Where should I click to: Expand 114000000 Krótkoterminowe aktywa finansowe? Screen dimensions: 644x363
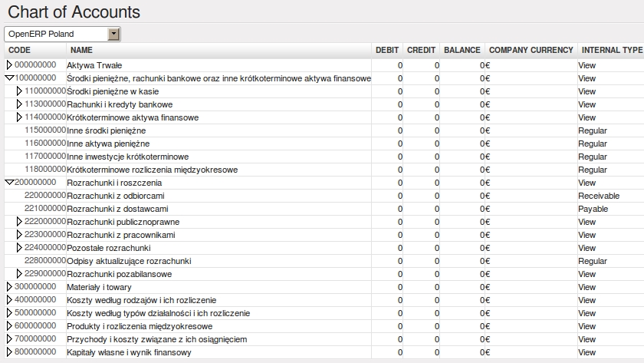click(20, 117)
